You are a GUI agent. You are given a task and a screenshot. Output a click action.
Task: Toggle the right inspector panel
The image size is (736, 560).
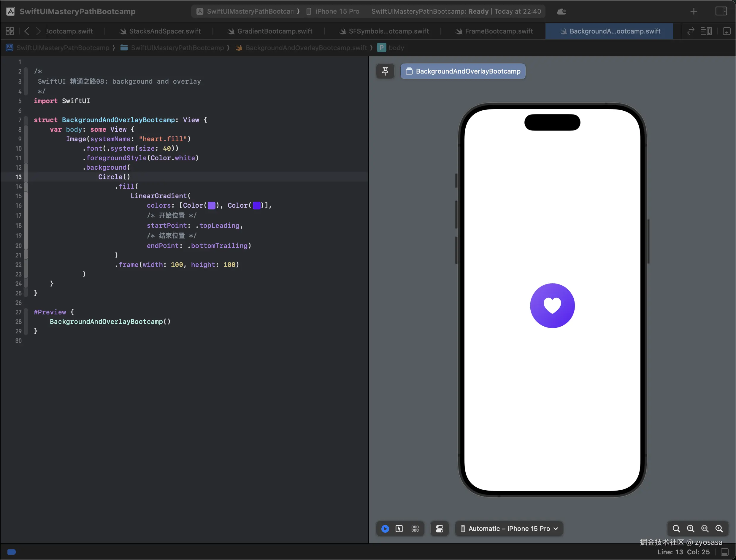(x=721, y=11)
